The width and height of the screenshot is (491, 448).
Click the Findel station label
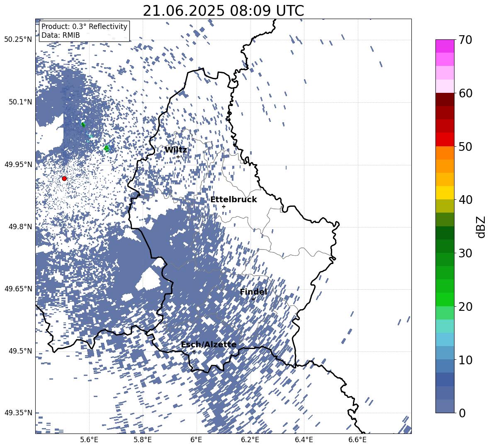[x=253, y=292]
